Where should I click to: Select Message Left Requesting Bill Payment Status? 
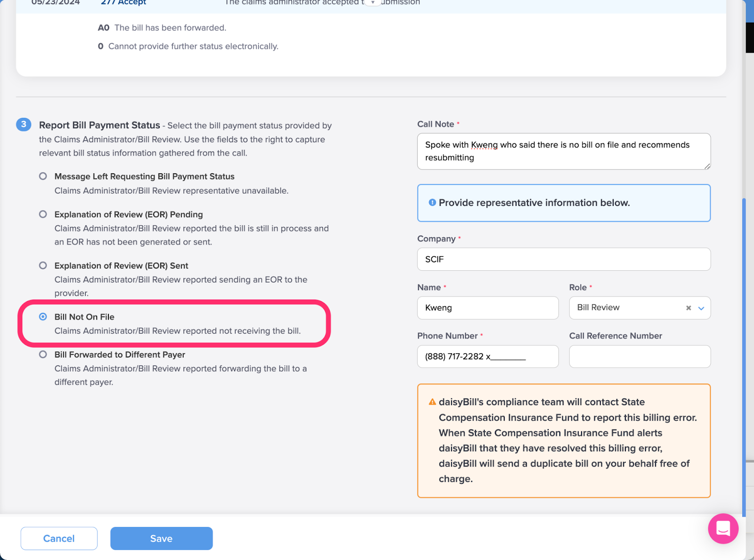[43, 176]
